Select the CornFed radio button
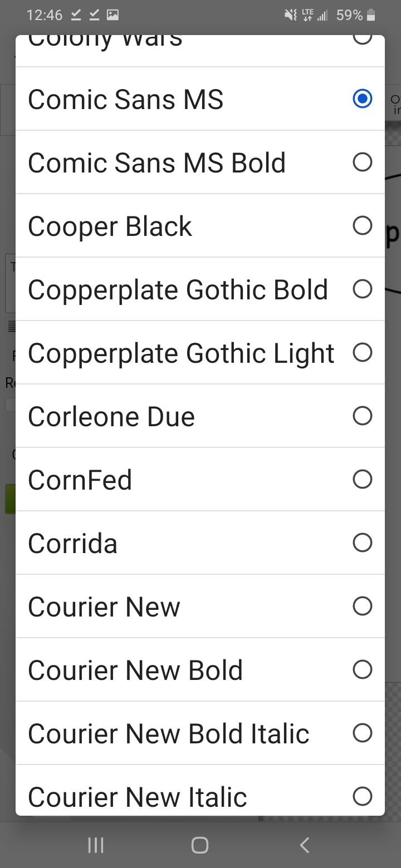Viewport: 401px width, 868px height. 362,480
